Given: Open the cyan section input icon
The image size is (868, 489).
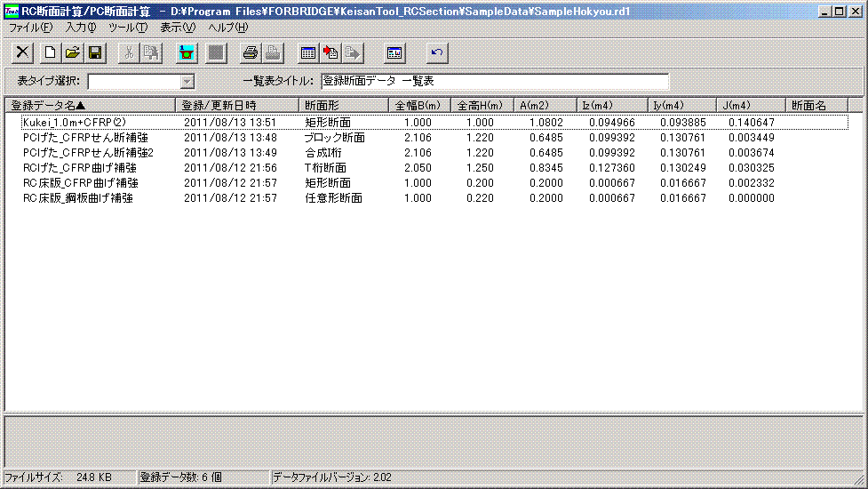Looking at the screenshot, I should coord(187,53).
